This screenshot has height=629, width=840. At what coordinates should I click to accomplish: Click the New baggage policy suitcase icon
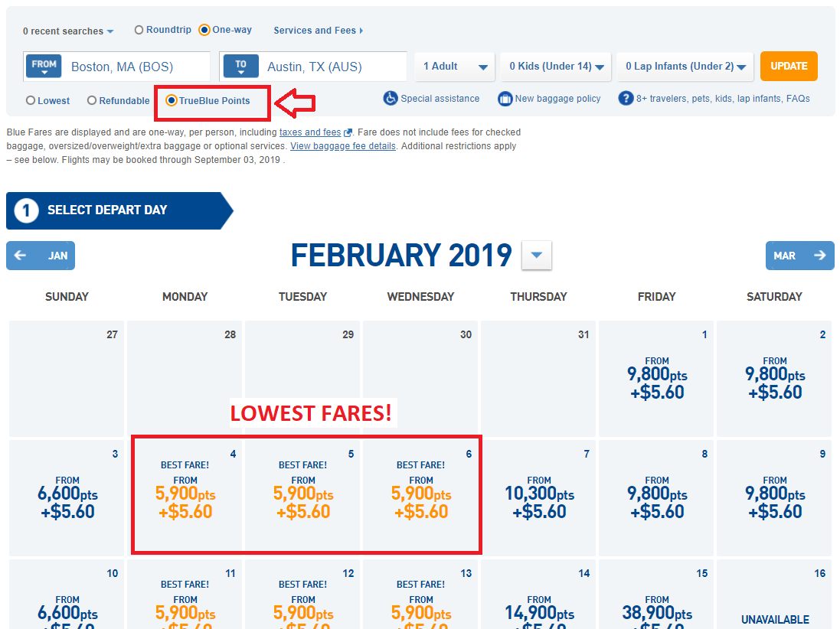point(505,99)
